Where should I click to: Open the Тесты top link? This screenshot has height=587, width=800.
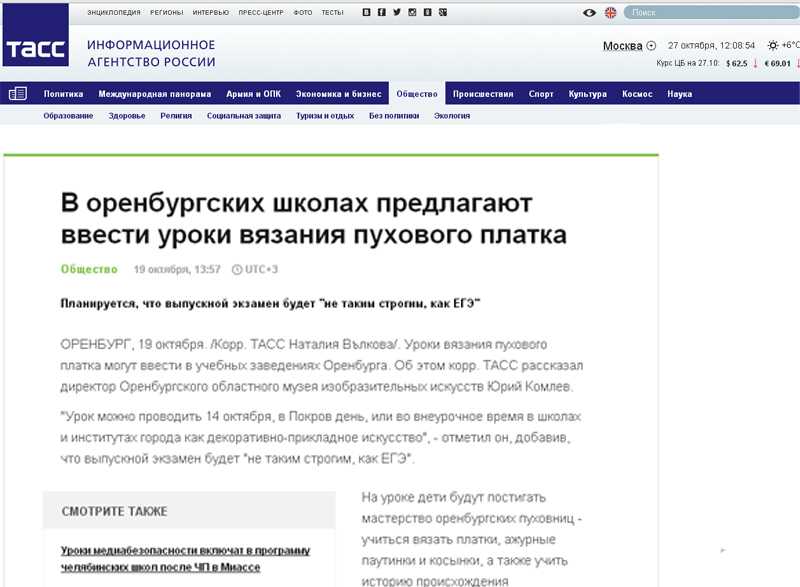click(x=332, y=12)
